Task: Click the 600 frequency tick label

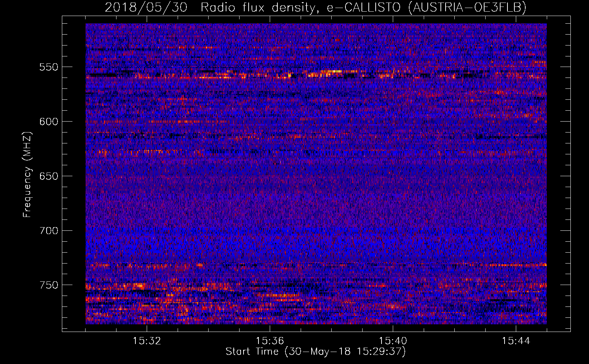Action: [x=49, y=122]
